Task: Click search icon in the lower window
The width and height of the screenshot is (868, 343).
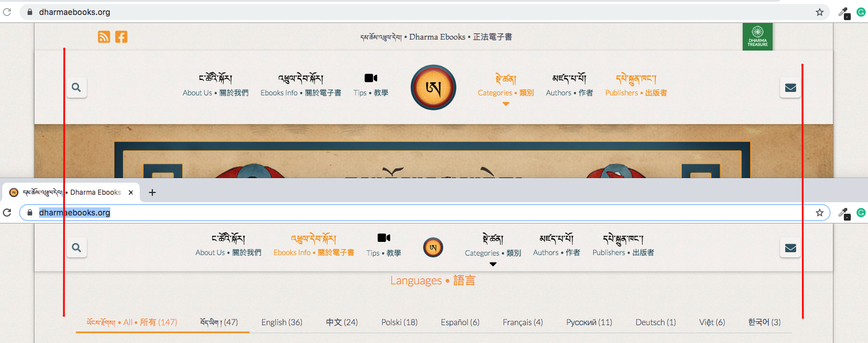Action: click(x=76, y=248)
